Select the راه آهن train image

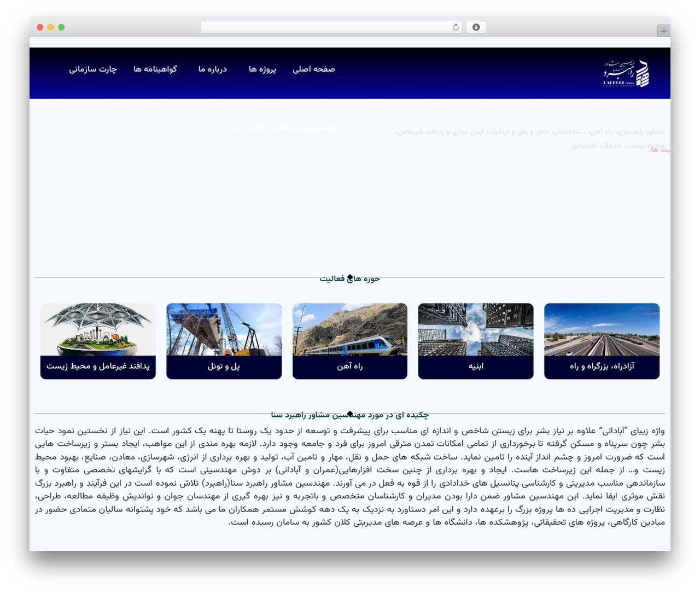350,330
